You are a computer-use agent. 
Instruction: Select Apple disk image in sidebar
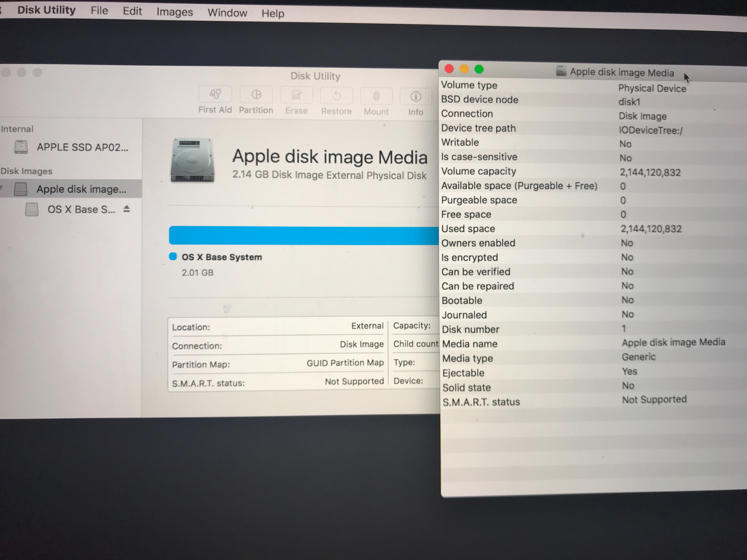pyautogui.click(x=81, y=189)
